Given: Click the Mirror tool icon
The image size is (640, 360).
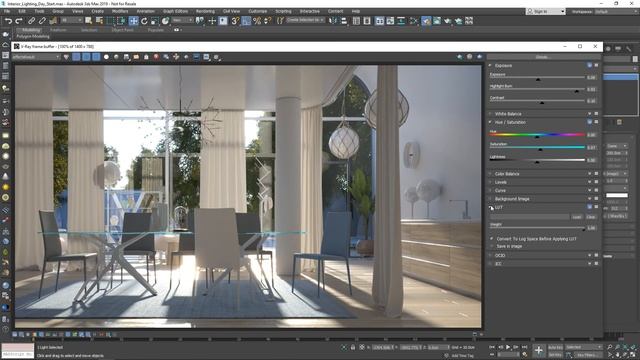Looking at the screenshot, I should coord(333,21).
